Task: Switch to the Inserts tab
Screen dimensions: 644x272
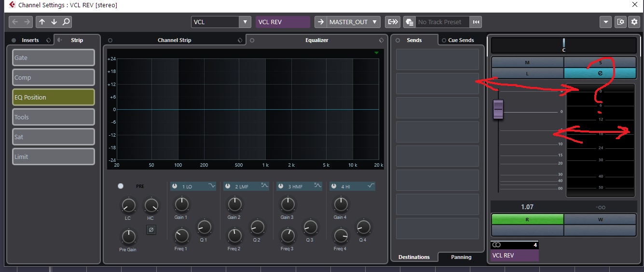Action: pos(30,40)
